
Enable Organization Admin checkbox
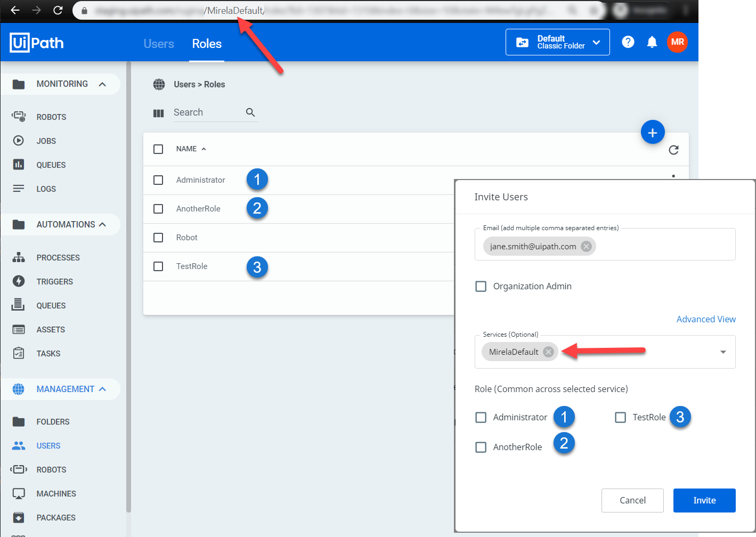pos(481,286)
